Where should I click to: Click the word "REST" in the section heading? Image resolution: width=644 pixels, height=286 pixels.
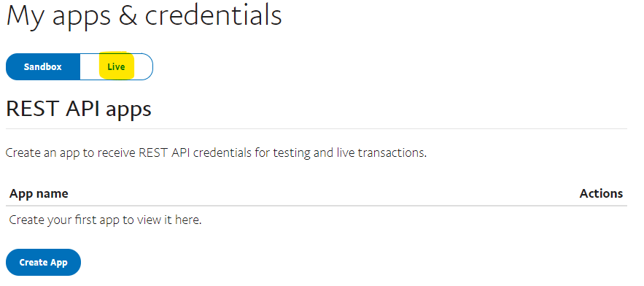coord(32,109)
